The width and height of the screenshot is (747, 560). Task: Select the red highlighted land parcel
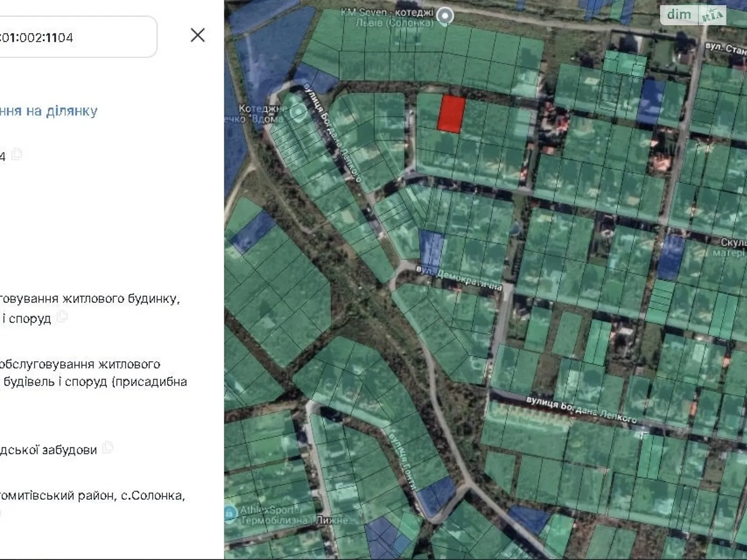coord(451,114)
